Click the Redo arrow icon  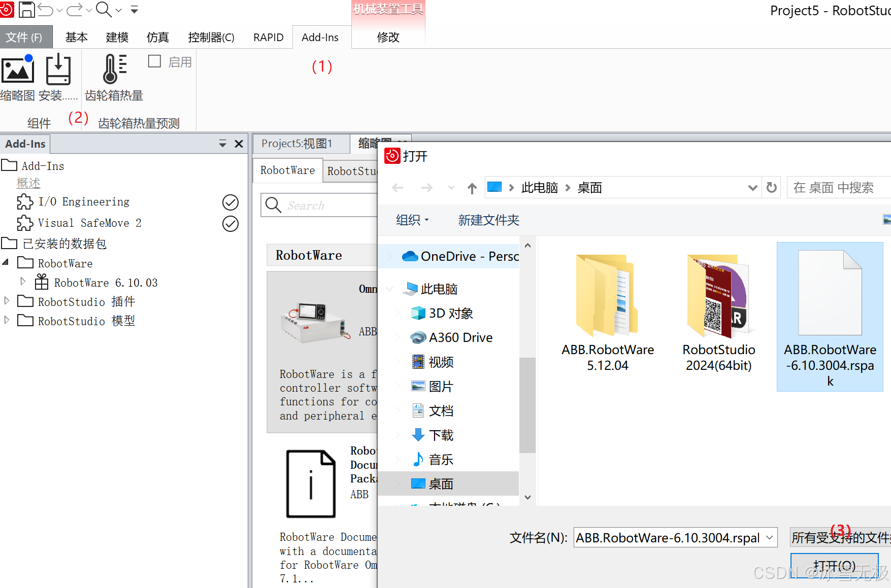(x=75, y=10)
